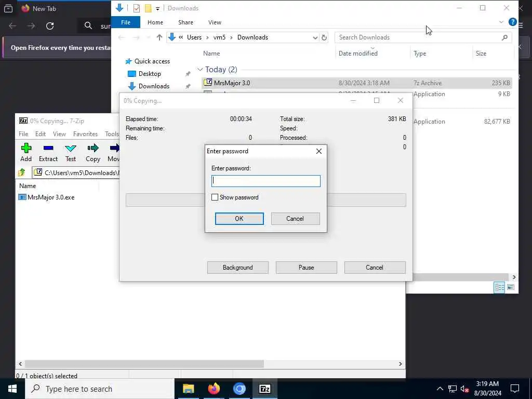This screenshot has height=399, width=532.
Task: Open Firefox from taskbar
Action: click(x=214, y=389)
